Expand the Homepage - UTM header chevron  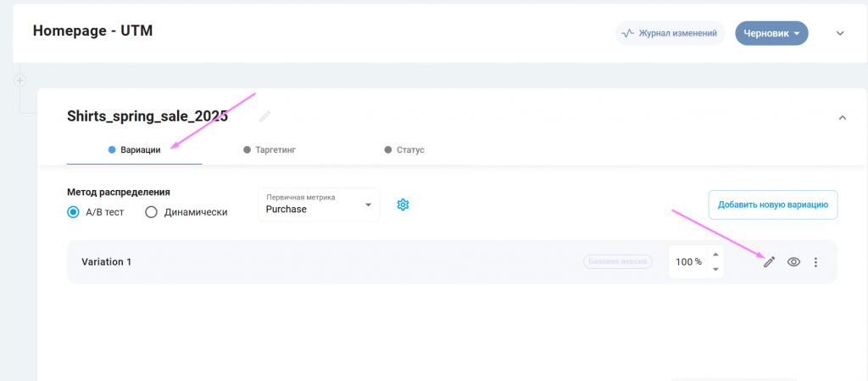tap(840, 34)
